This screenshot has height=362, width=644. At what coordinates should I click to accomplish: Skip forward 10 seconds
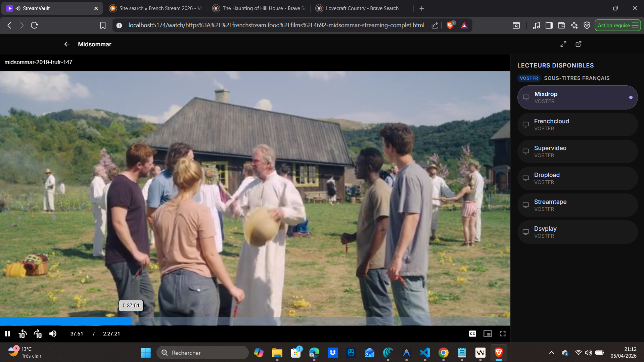[x=38, y=333]
